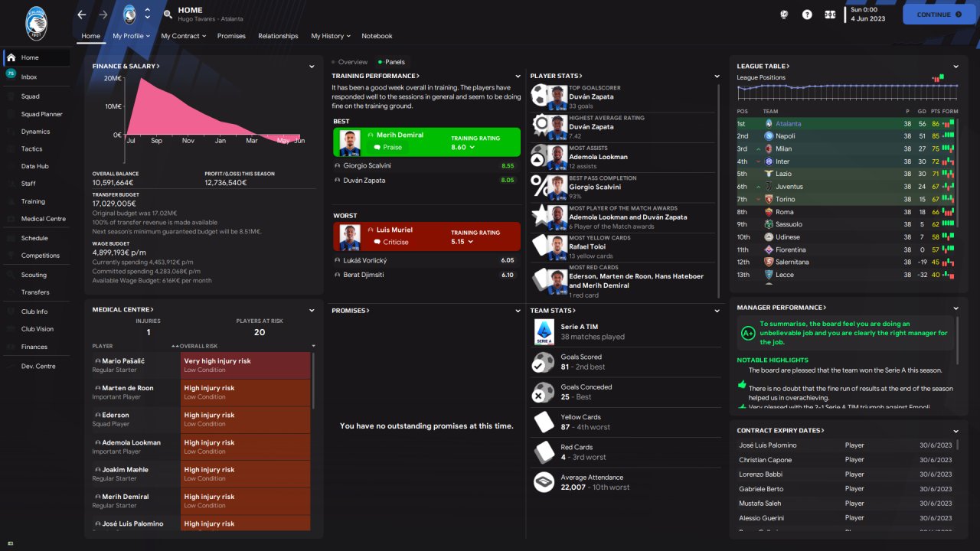Click the Napoli club badge in league table

tap(769, 136)
